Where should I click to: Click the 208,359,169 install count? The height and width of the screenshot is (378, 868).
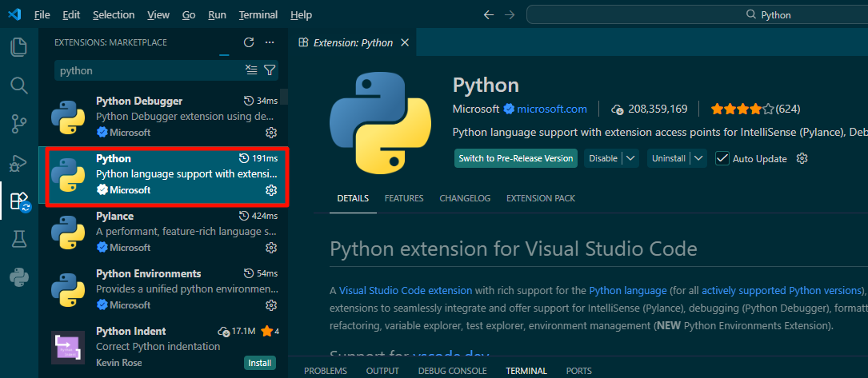pos(650,109)
